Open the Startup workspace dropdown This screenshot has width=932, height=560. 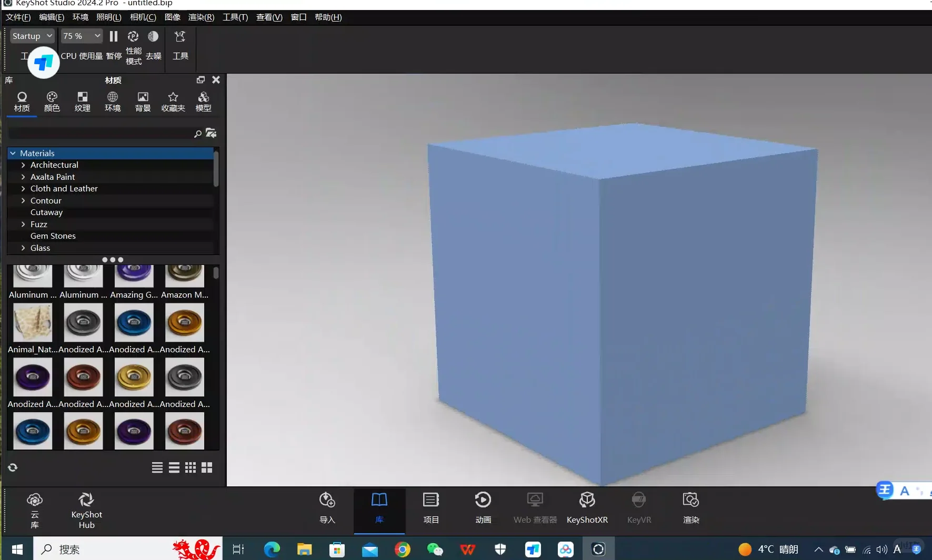click(32, 36)
